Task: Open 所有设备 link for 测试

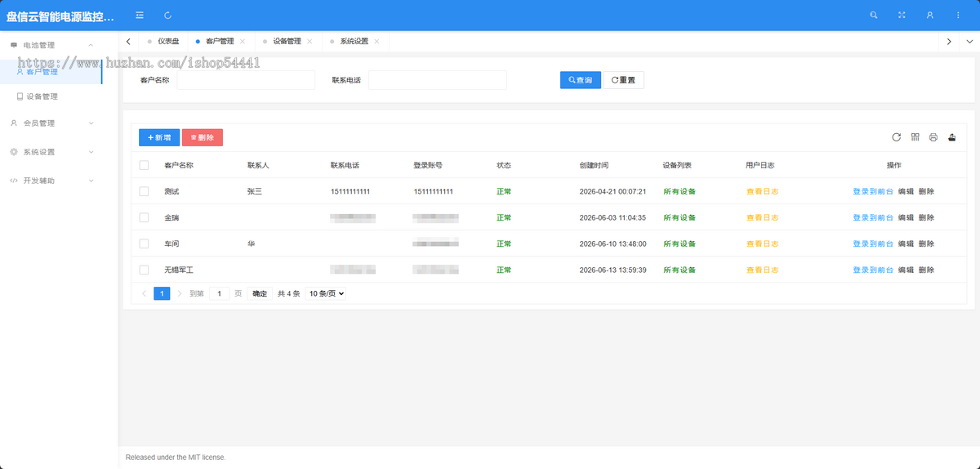Action: tap(679, 191)
